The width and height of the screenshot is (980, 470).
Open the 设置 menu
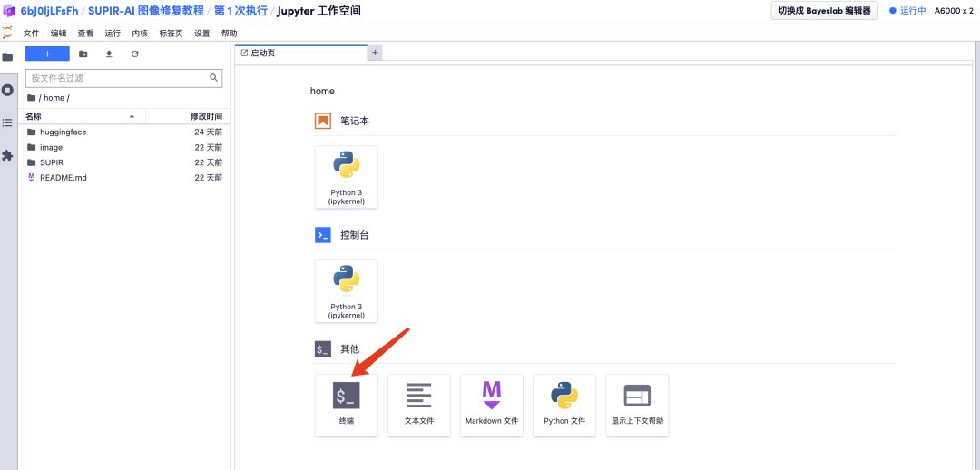tap(201, 34)
